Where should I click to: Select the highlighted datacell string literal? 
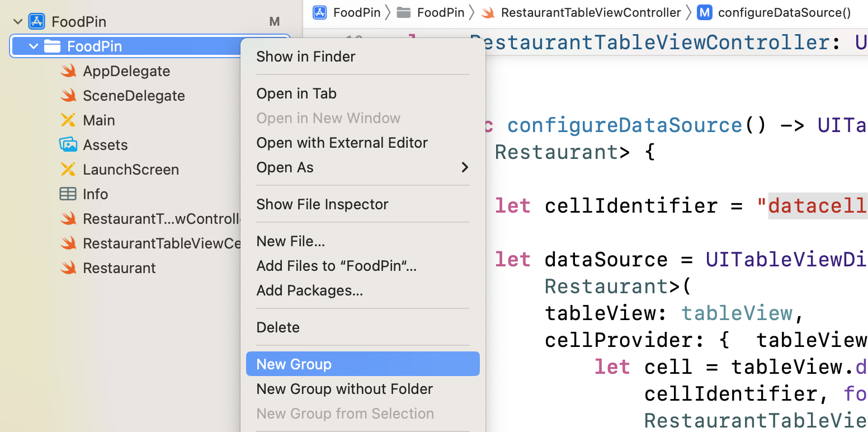[817, 205]
